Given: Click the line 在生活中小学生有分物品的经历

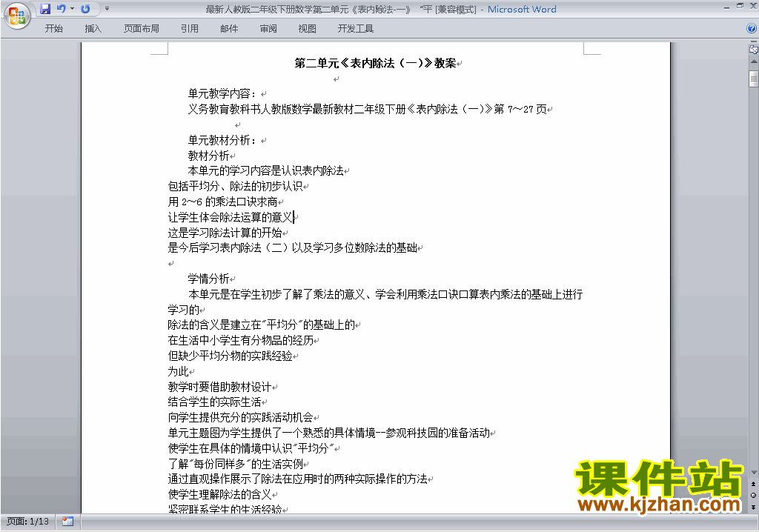Looking at the screenshot, I should point(241,340).
